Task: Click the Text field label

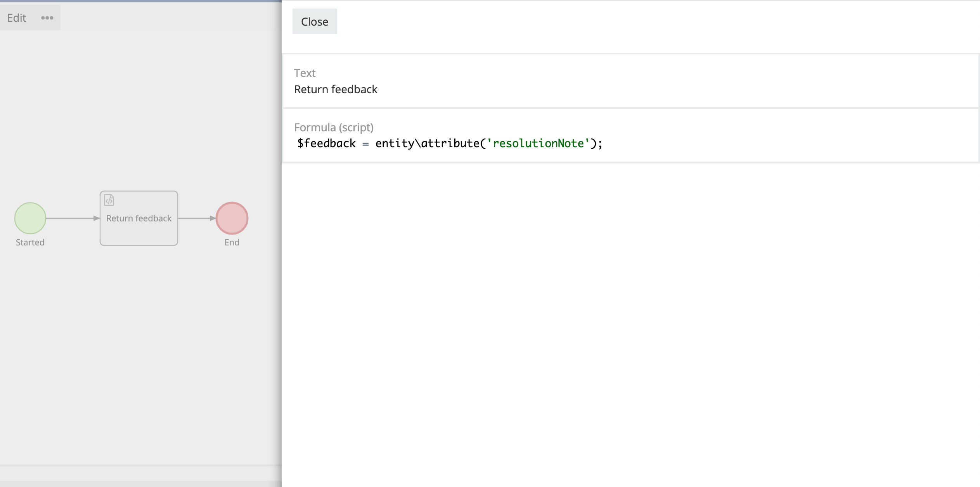Action: pos(305,73)
